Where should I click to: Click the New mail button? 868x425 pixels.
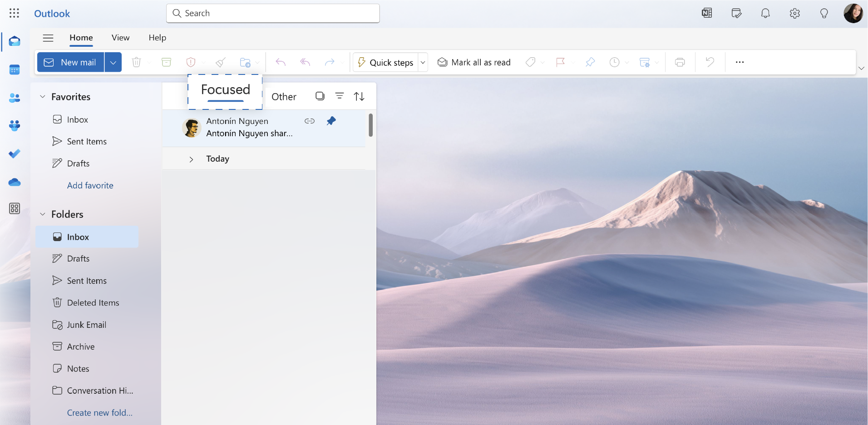coord(71,62)
